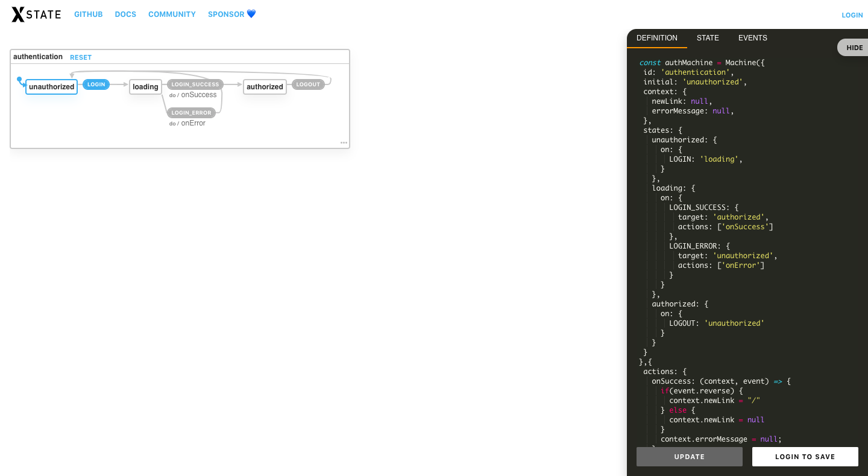The image size is (868, 476).
Task: Hide the code editor panel
Action: point(854,48)
